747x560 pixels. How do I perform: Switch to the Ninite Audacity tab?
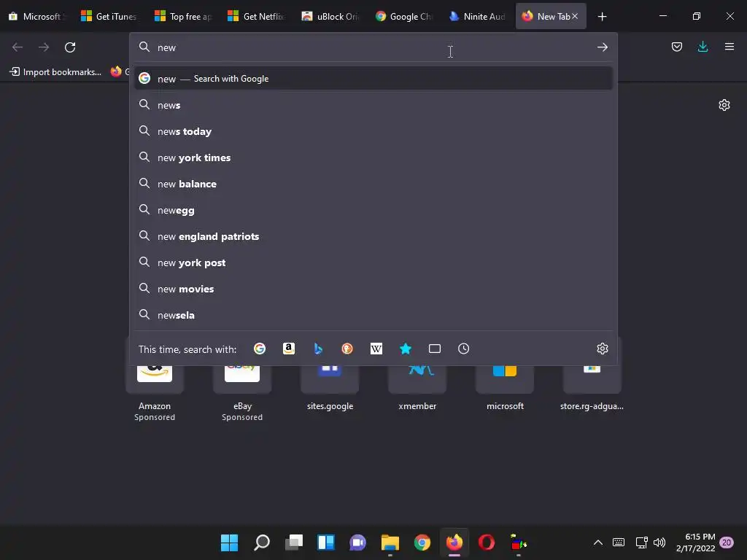[x=477, y=16]
